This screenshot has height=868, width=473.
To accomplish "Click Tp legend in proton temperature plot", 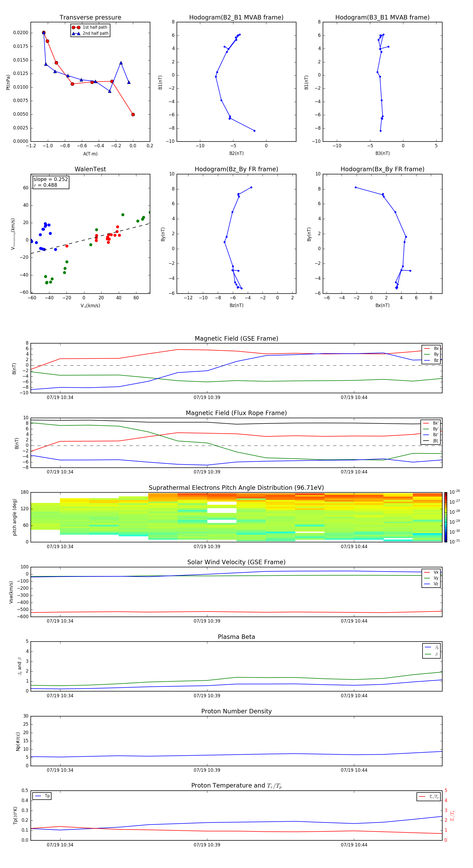I will (x=42, y=796).
